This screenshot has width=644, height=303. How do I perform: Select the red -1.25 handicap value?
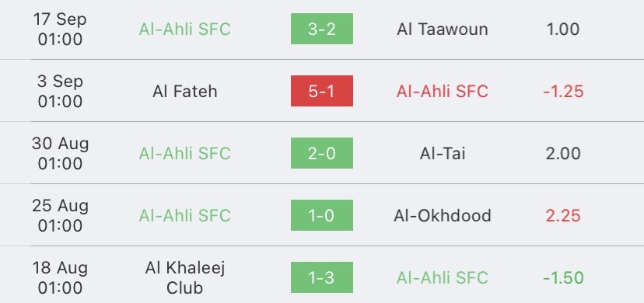(x=563, y=91)
